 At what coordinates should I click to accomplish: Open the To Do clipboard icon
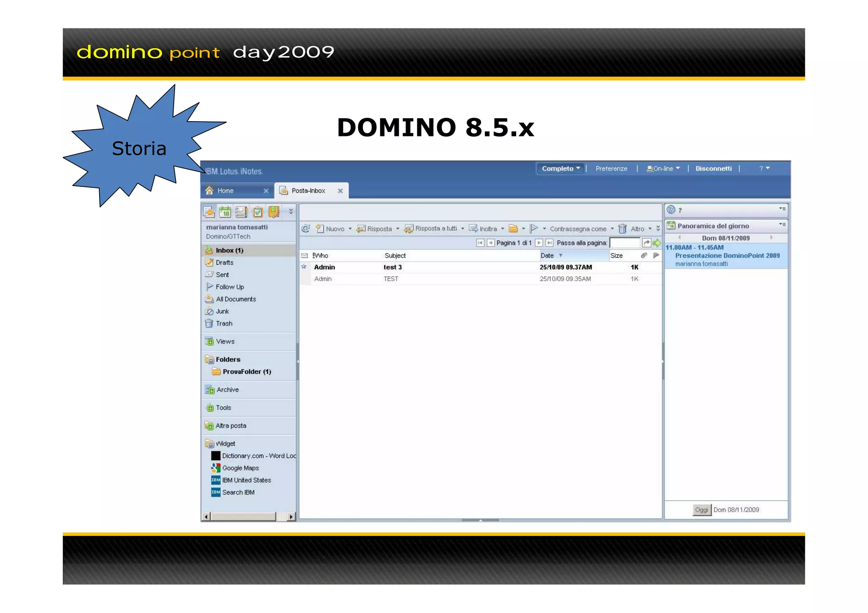(x=258, y=211)
